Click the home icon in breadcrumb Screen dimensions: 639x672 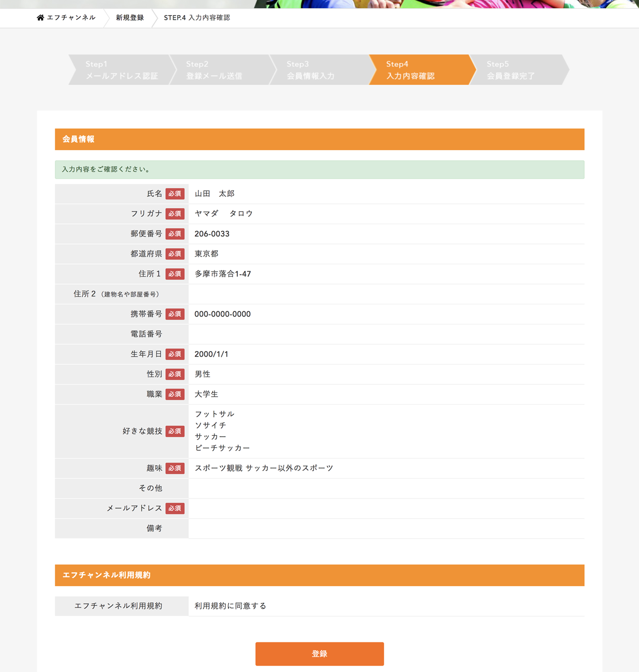click(40, 18)
